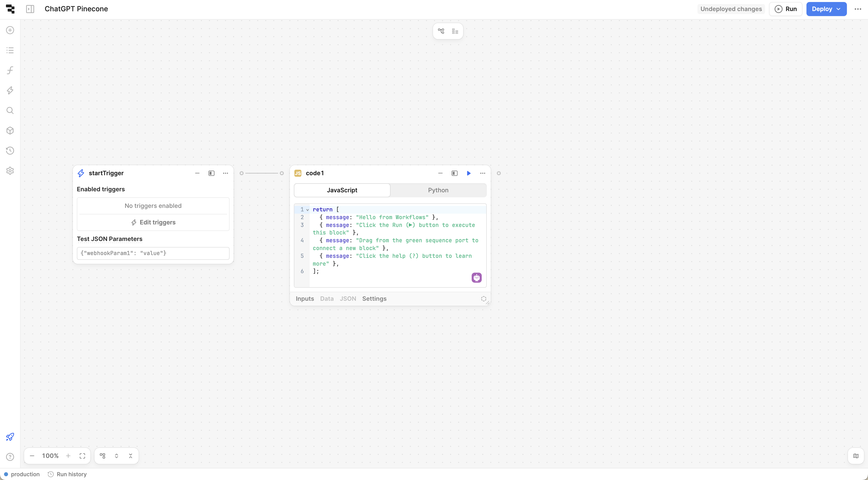Click the Edit triggers button
Image resolution: width=868 pixels, height=480 pixels.
click(x=153, y=222)
